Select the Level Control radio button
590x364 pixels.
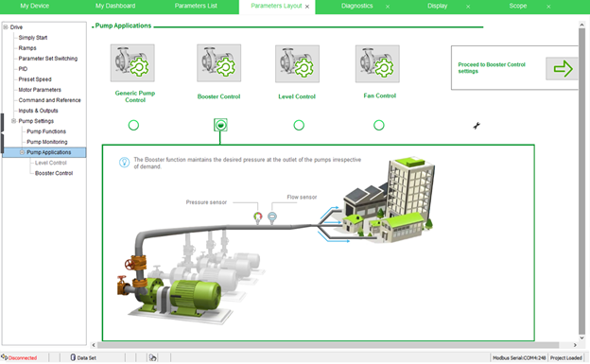coord(299,125)
